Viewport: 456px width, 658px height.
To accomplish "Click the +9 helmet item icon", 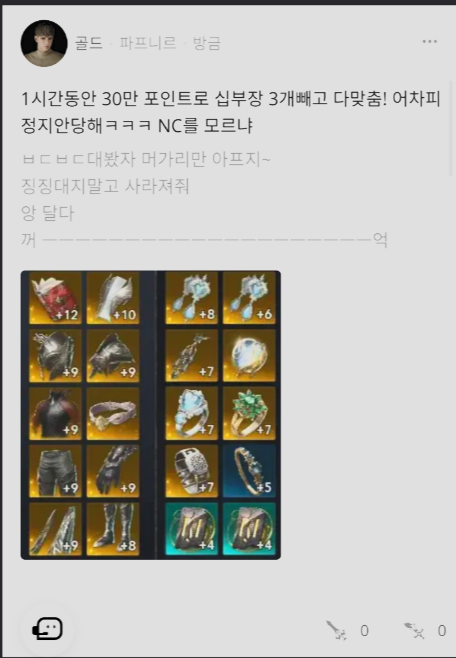I will pos(55,356).
